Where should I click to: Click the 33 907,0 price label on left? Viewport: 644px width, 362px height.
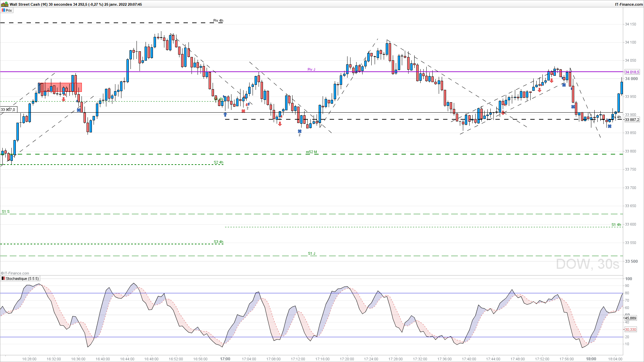coord(8,110)
